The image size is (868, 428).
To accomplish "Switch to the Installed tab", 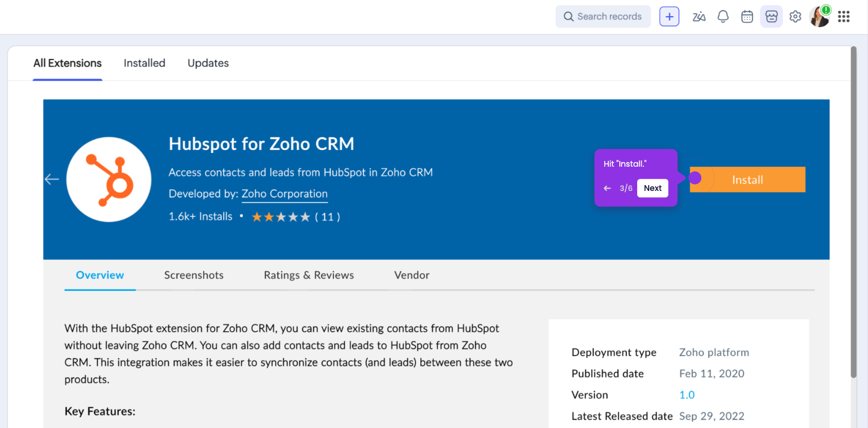I will pos(144,63).
